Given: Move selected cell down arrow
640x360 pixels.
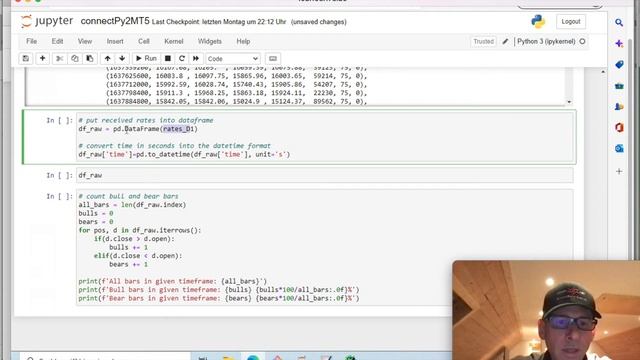Looking at the screenshot, I should click(122, 58).
